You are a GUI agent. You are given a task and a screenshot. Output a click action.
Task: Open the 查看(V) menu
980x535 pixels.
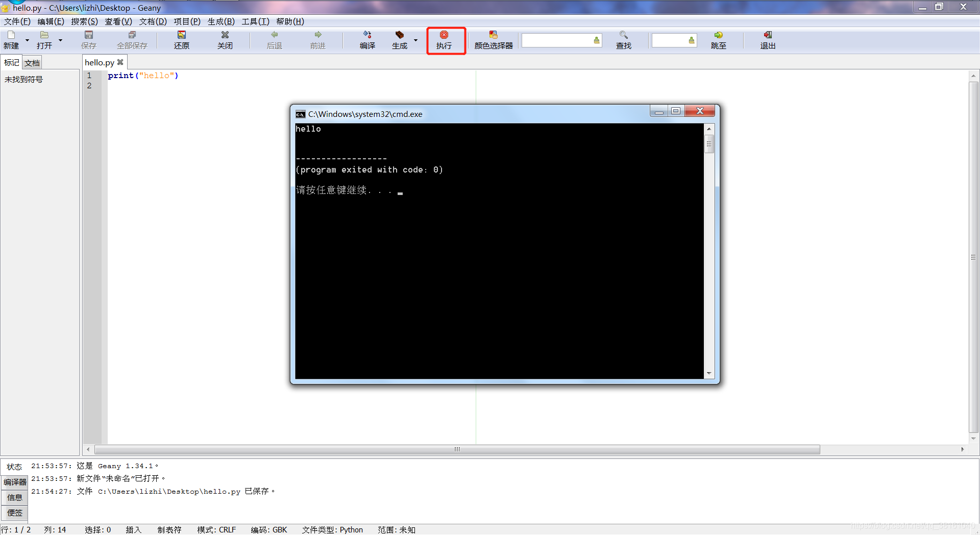(x=118, y=21)
